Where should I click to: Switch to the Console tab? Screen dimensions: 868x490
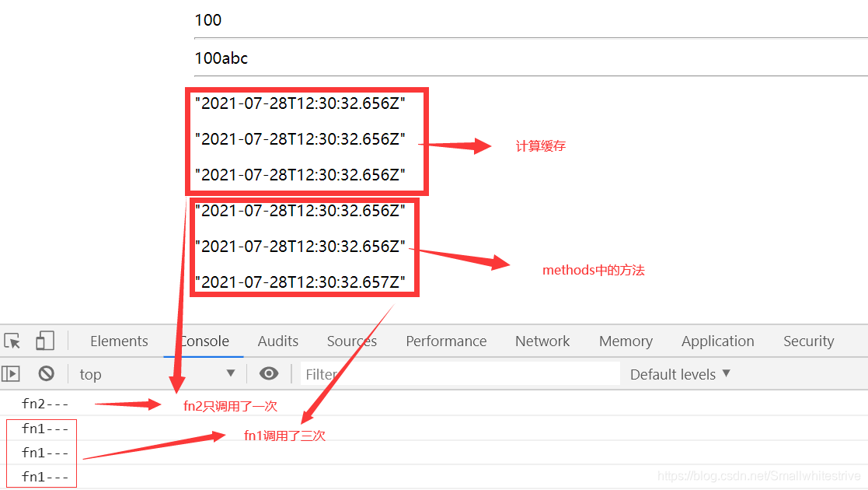(204, 341)
